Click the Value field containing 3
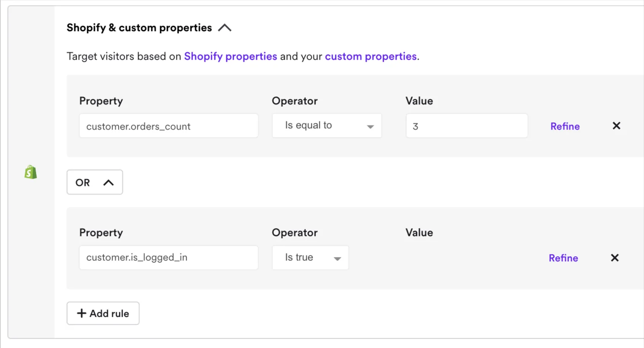Image resolution: width=644 pixels, height=348 pixels. pos(466,126)
